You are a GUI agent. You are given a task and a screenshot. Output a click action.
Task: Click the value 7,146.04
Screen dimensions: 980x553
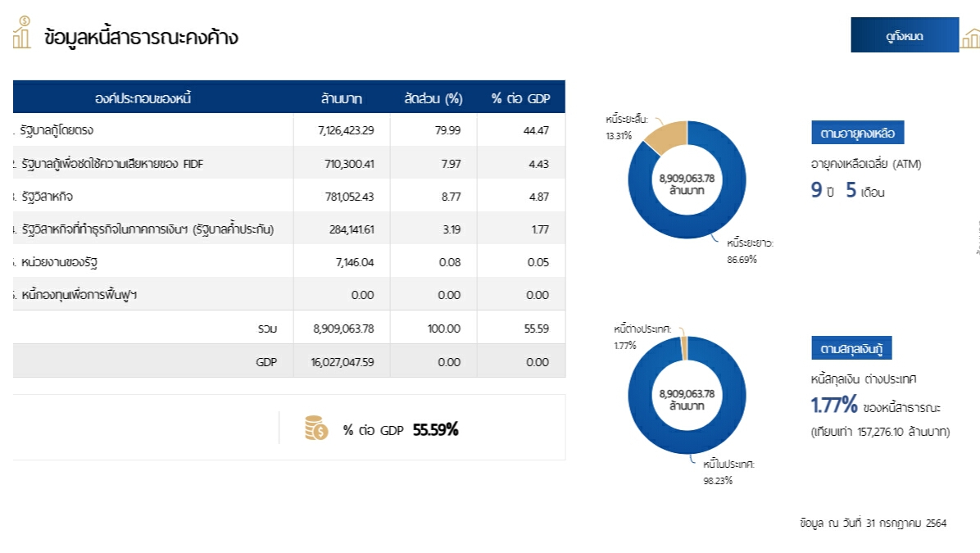(354, 262)
